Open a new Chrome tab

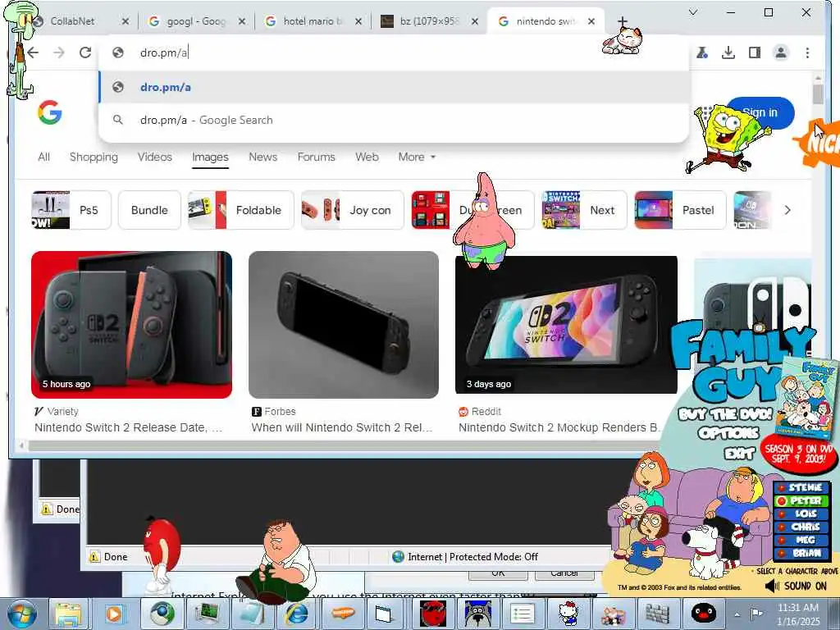622,21
